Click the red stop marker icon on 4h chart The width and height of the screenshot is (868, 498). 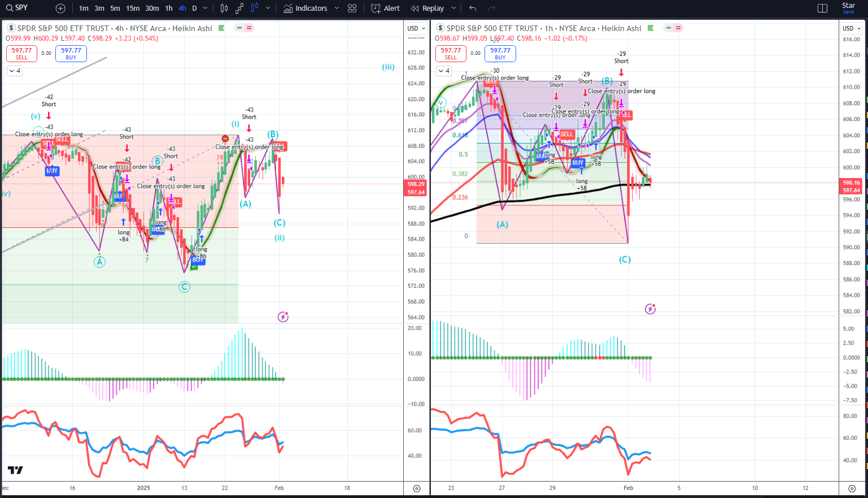(x=225, y=139)
